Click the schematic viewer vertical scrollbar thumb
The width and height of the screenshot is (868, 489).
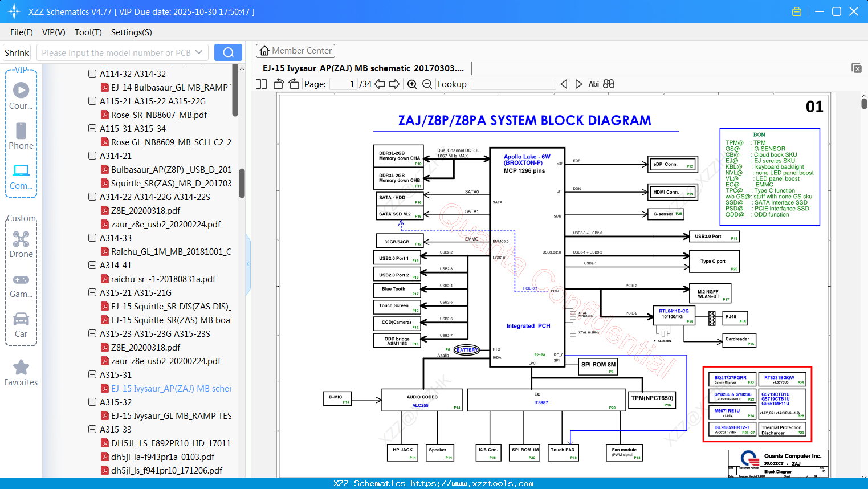[x=864, y=103]
